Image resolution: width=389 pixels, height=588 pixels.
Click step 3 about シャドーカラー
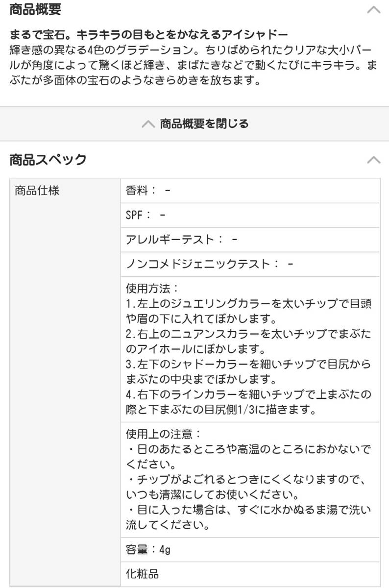click(248, 372)
